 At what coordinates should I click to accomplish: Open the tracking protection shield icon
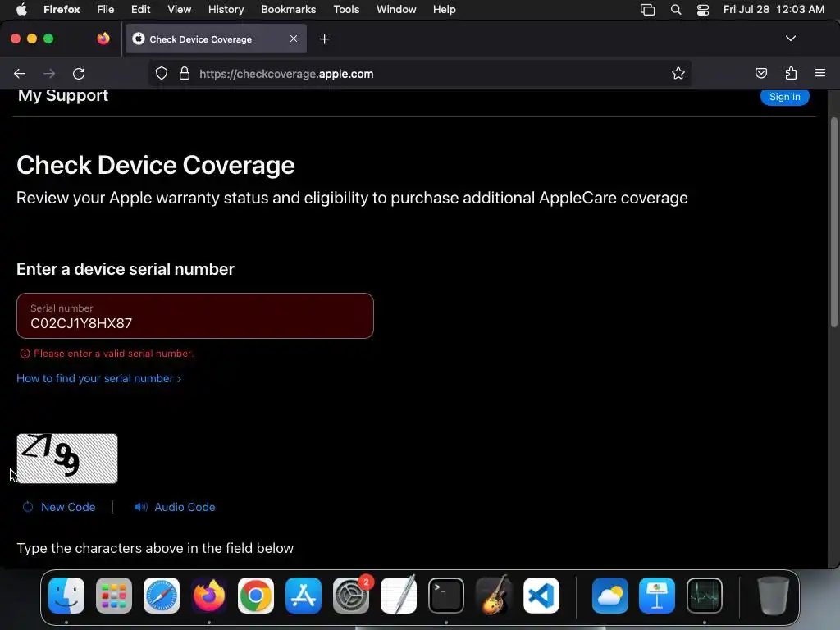pyautogui.click(x=162, y=73)
